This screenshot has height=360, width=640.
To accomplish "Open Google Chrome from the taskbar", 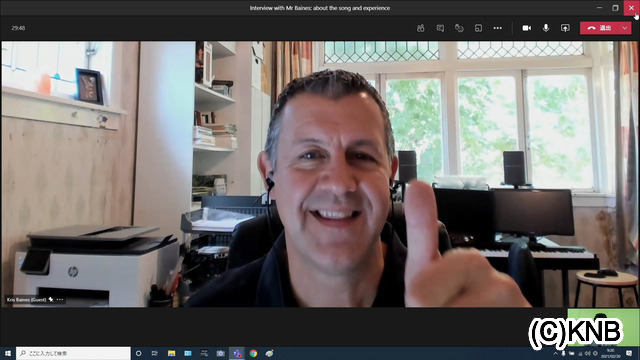I will pos(253,353).
